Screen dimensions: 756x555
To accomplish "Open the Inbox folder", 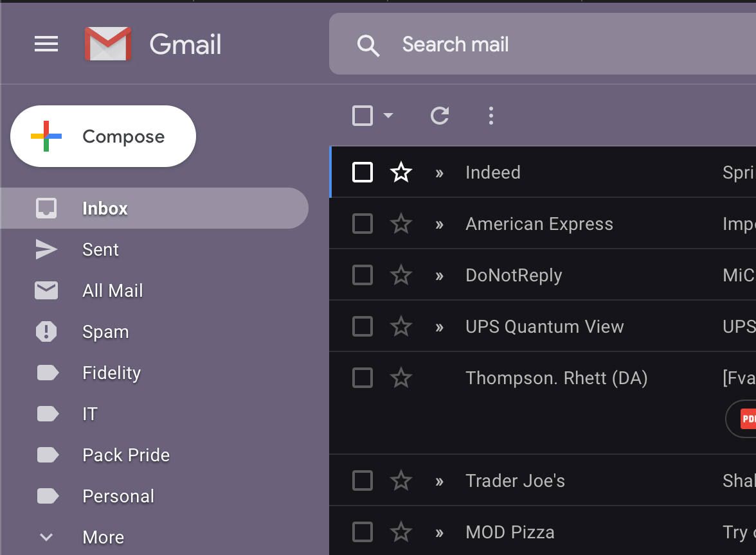I will (154, 208).
